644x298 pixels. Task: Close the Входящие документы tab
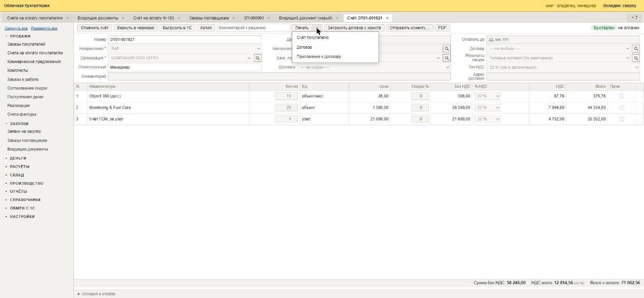pos(123,18)
